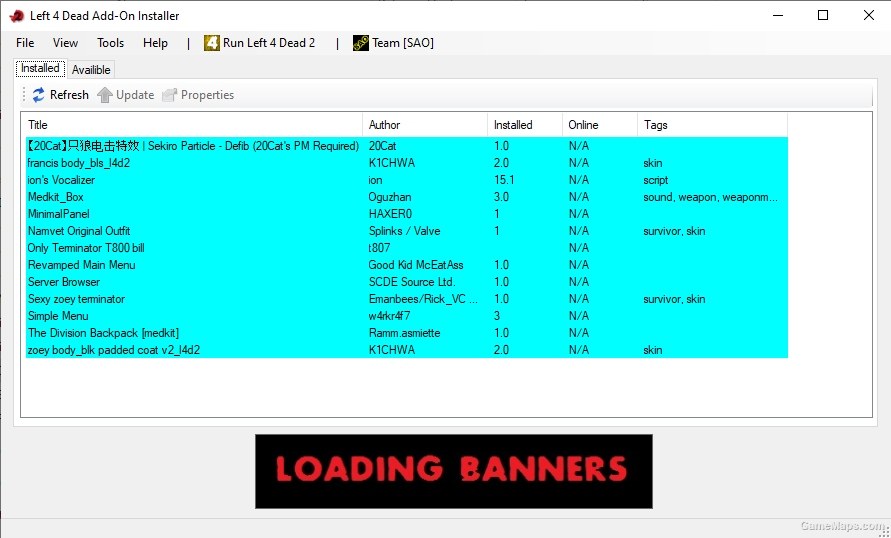Screen dimensions: 891x538
Task: Maximize the Add-On Installer window
Action: [822, 15]
